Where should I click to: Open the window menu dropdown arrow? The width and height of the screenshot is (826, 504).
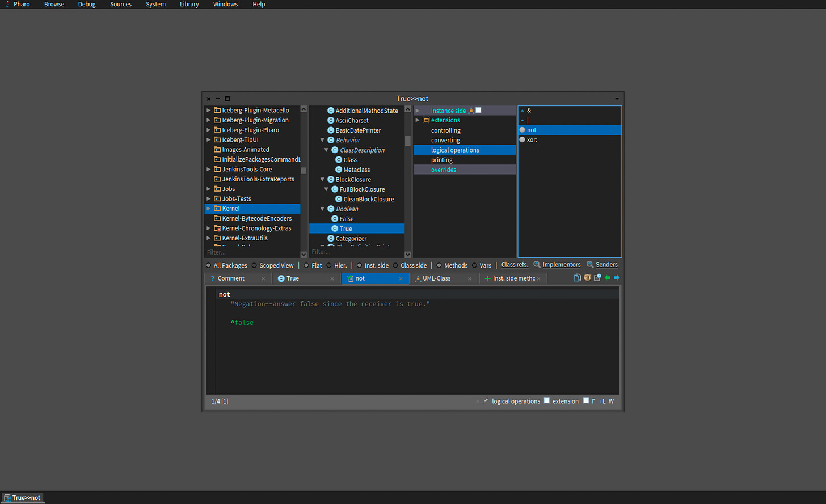pos(617,99)
